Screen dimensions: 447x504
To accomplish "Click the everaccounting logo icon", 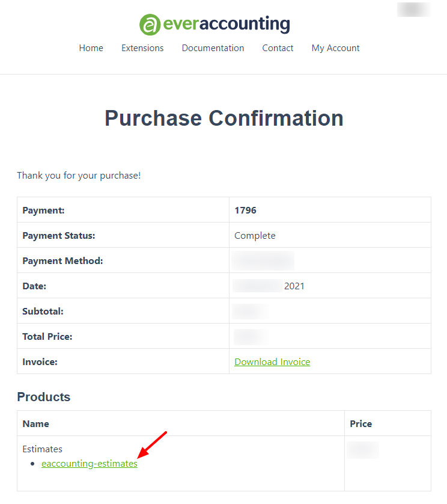I will 150,25.
